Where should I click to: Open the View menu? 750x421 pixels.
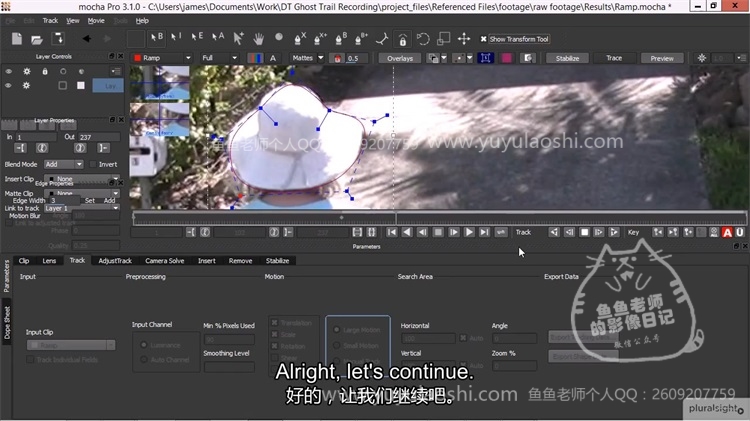tap(73, 21)
